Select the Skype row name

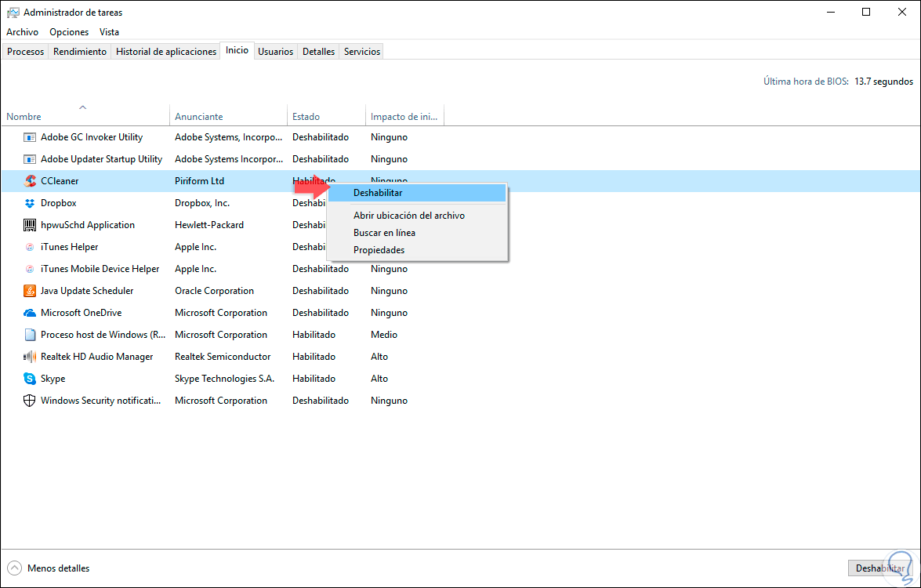pyautogui.click(x=53, y=379)
